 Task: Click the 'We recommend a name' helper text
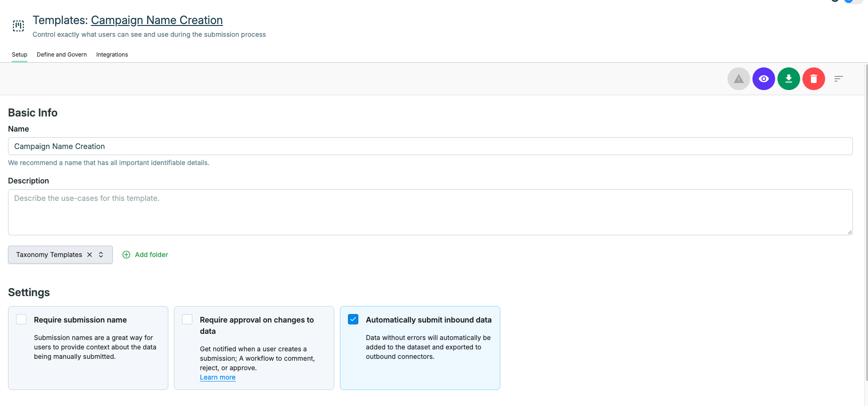[109, 163]
